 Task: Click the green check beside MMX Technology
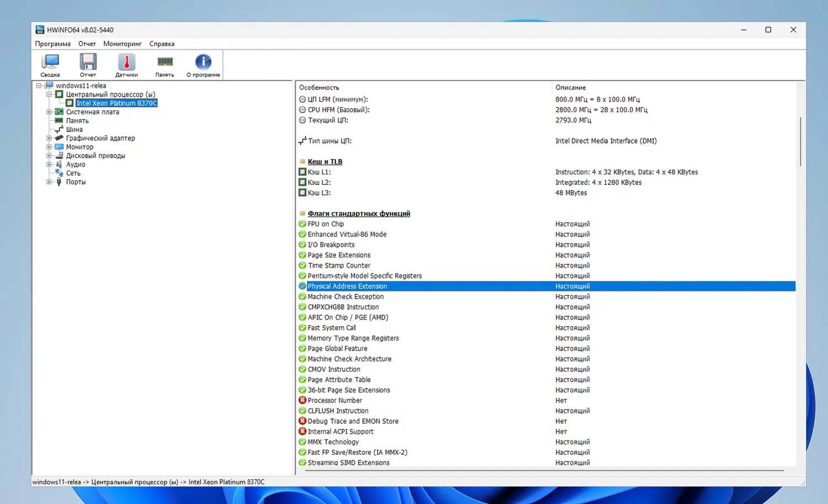click(x=302, y=442)
